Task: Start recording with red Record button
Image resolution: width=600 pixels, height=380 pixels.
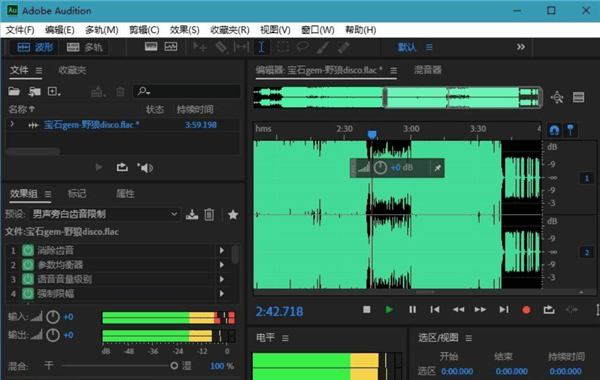Action: coord(526,310)
